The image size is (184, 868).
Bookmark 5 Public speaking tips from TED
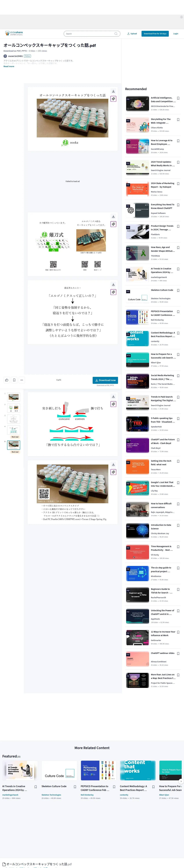tap(178, 419)
